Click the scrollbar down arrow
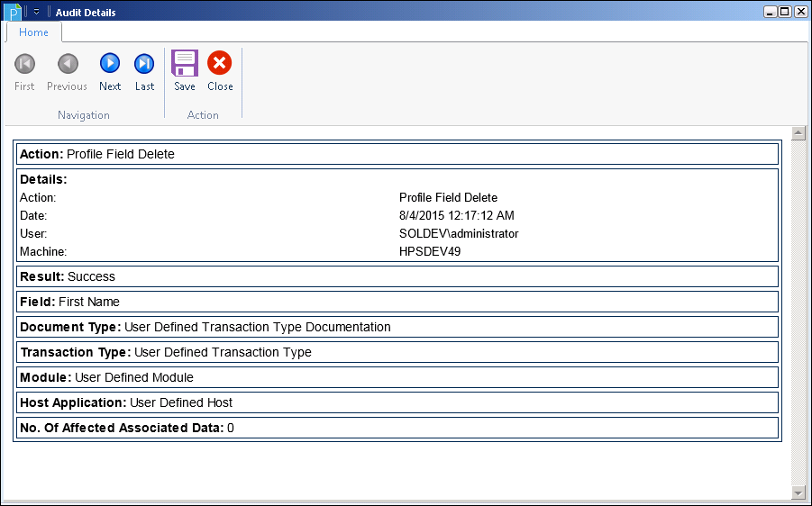The width and height of the screenshot is (812, 506). [x=798, y=492]
